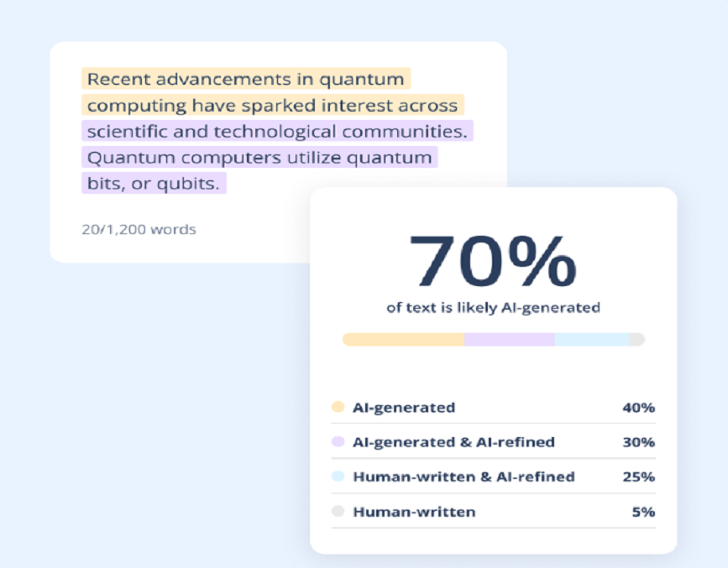728x568 pixels.
Task: Click the 5% Human-written value
Action: point(643,512)
